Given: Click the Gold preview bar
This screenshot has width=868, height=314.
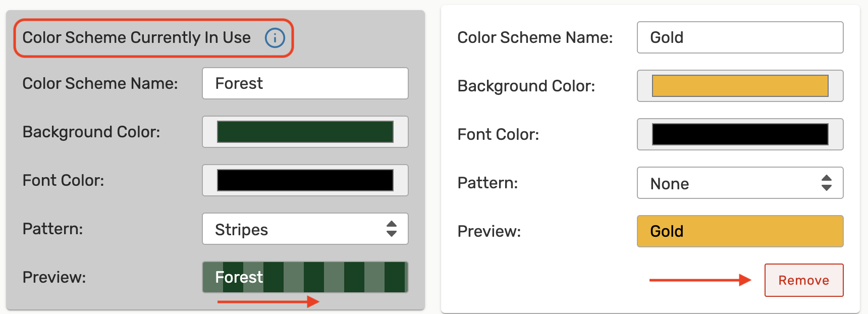Looking at the screenshot, I should pos(740,231).
